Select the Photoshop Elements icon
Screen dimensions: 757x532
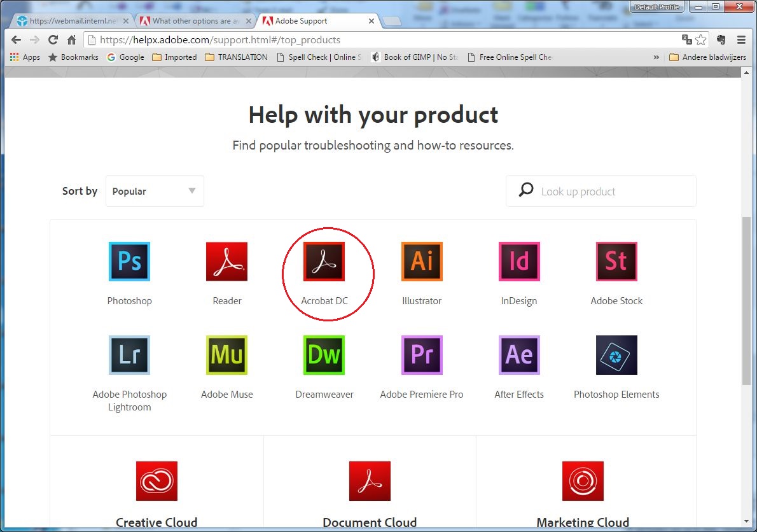[616, 354]
